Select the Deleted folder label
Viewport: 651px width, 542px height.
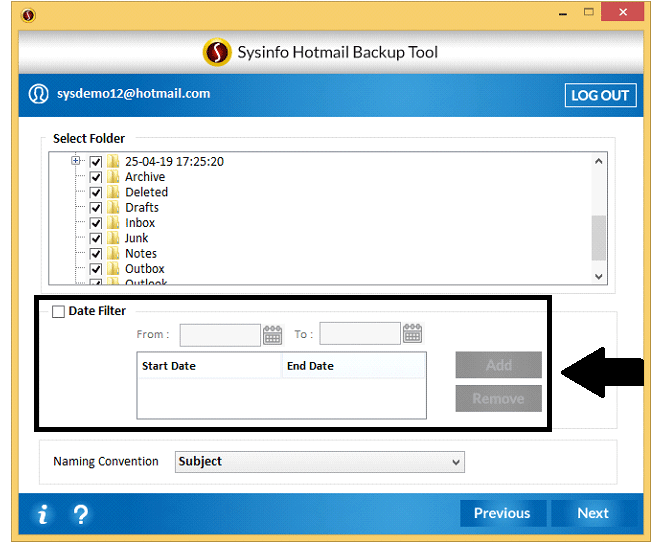click(147, 192)
